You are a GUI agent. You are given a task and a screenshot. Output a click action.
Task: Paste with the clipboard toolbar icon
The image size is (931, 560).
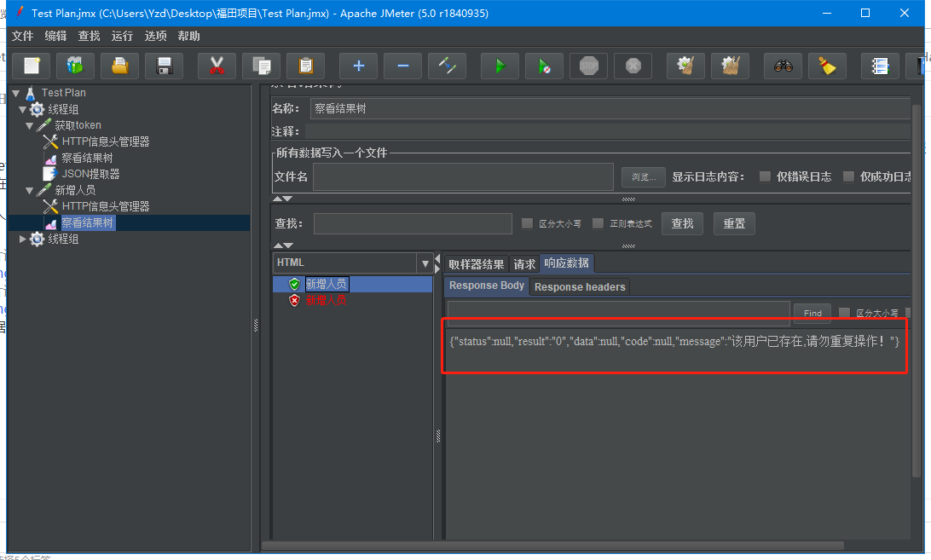(x=306, y=66)
